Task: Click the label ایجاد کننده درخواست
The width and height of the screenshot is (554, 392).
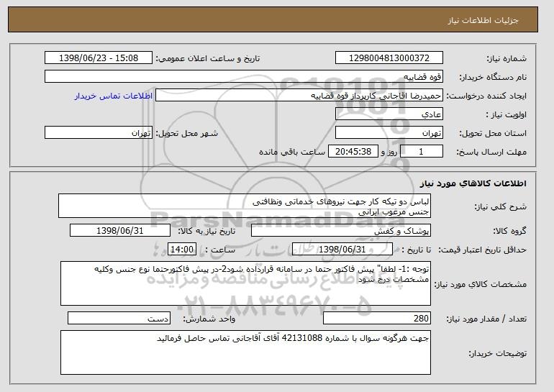Action: [x=486, y=96]
